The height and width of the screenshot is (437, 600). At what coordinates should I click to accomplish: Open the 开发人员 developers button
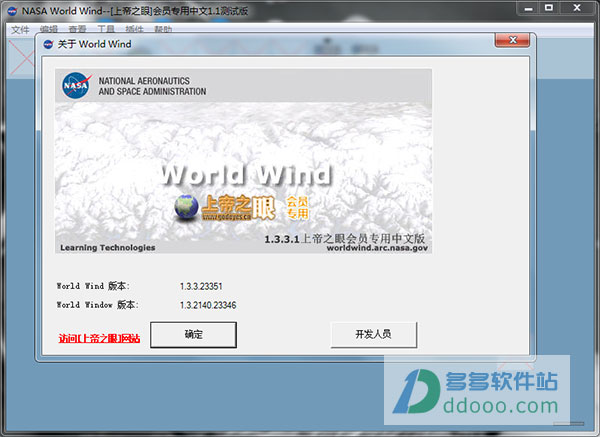tap(373, 334)
